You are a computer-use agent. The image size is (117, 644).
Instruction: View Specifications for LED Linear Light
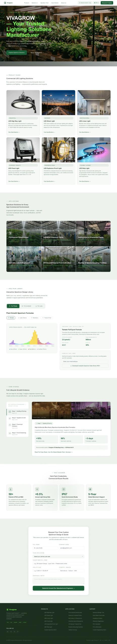(x=85, y=132)
